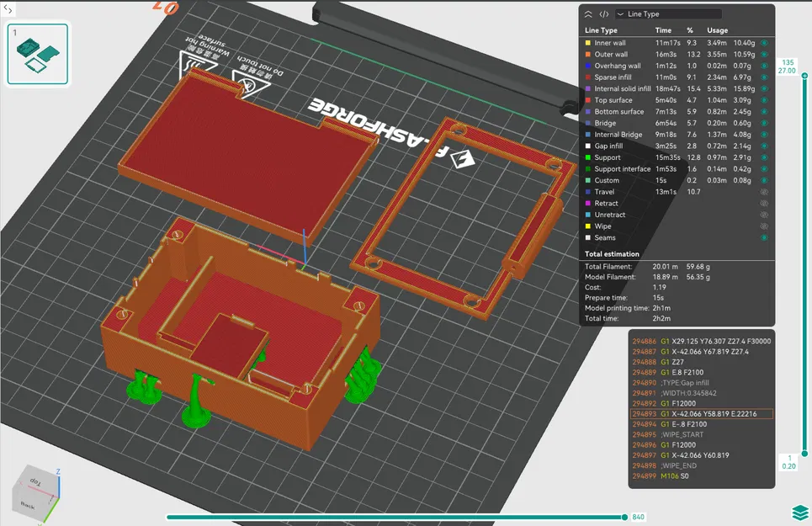The height and width of the screenshot is (526, 812).
Task: Hide Gap infill lines
Action: point(764,146)
